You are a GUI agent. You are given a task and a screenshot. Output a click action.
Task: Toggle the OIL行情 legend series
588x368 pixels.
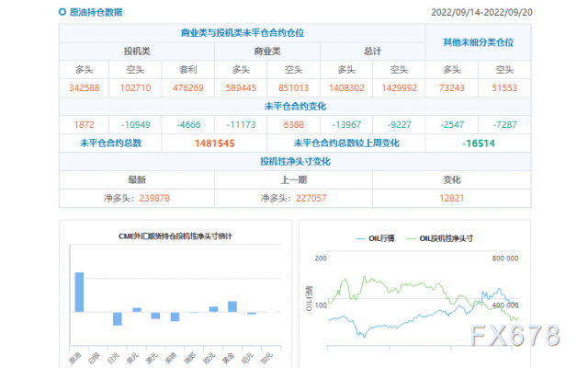coord(375,238)
